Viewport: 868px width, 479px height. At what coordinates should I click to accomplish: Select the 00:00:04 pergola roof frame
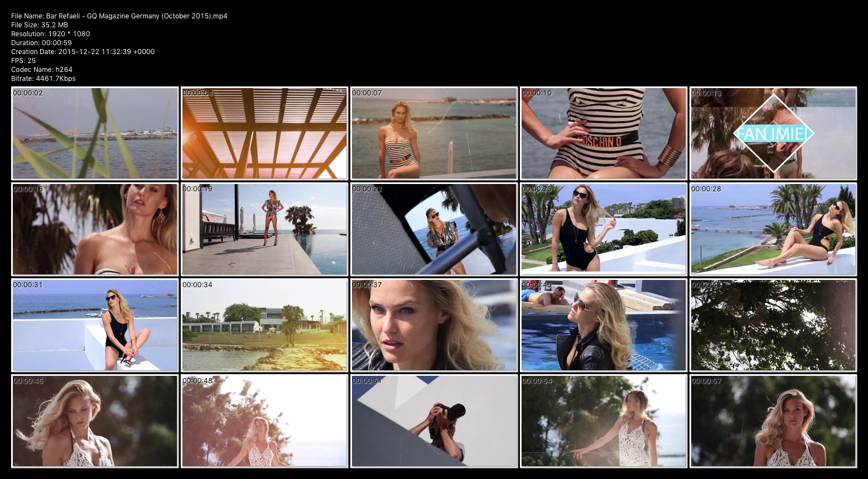tap(264, 133)
